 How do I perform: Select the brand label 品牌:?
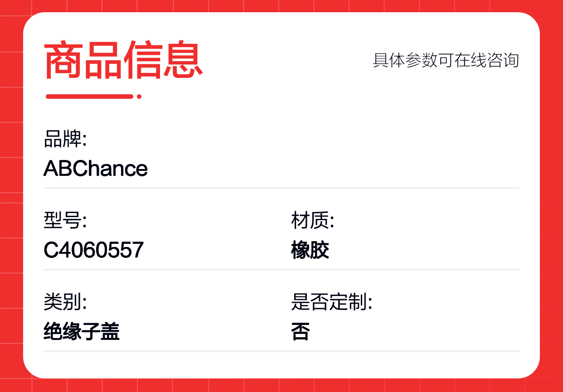tap(65, 140)
